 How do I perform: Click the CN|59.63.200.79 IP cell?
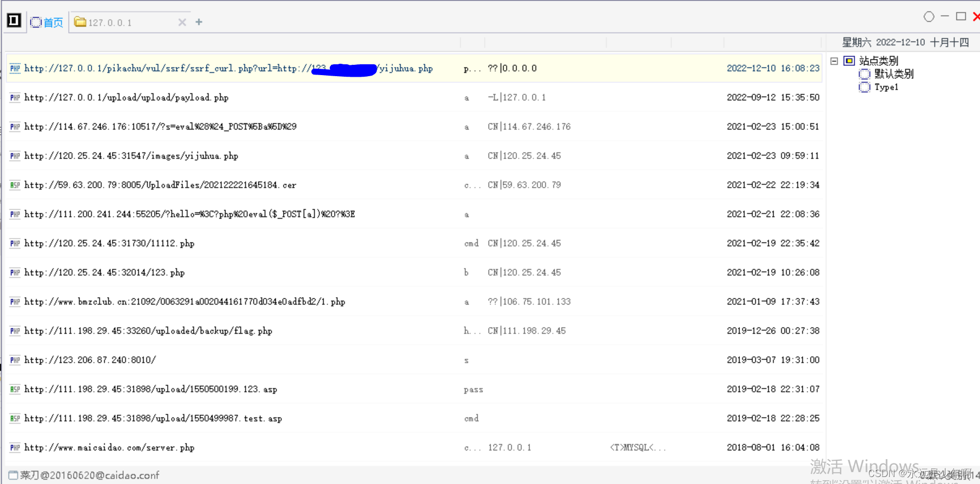tap(524, 185)
